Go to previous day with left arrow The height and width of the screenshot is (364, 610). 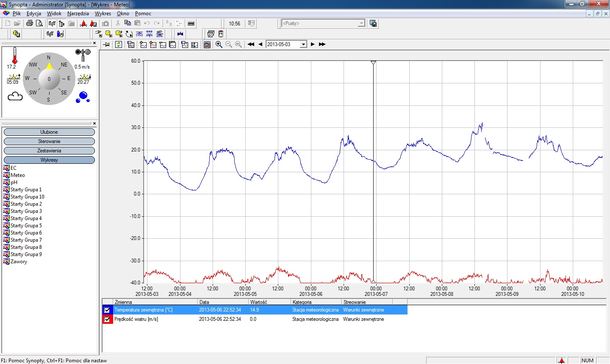coord(261,44)
